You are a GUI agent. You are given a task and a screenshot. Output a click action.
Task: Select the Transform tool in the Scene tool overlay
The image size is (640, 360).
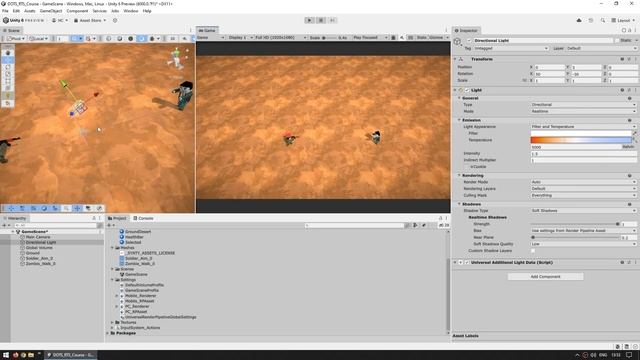click(x=8, y=88)
